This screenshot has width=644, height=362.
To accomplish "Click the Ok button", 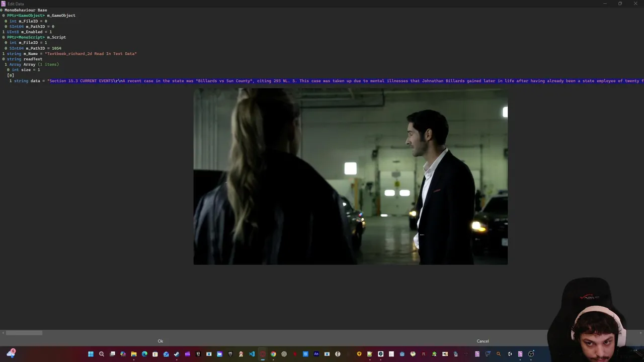I will (160, 341).
